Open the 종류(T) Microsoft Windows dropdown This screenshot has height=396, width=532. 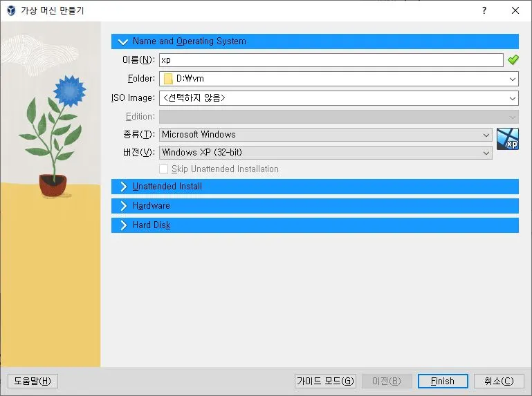point(326,135)
